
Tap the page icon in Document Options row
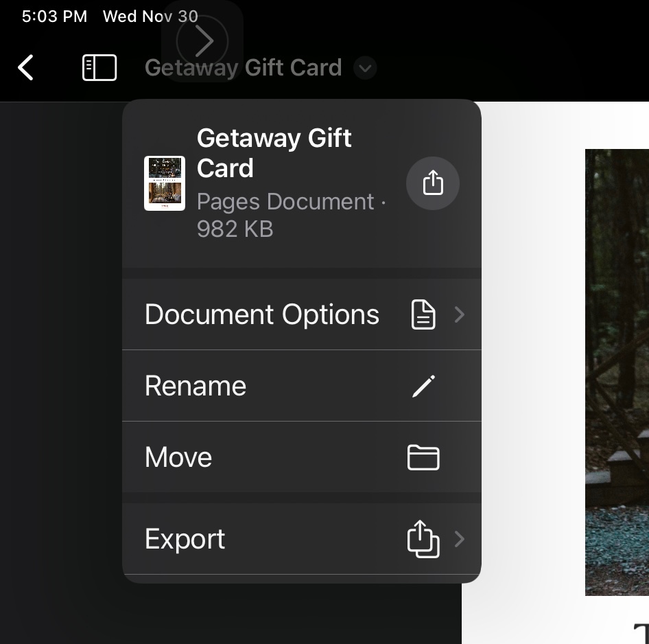point(423,314)
